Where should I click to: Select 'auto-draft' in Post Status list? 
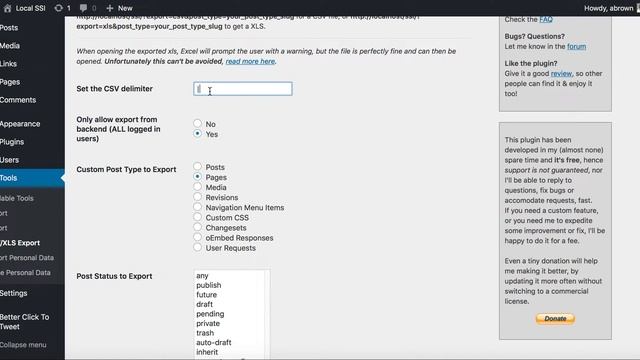coord(214,342)
